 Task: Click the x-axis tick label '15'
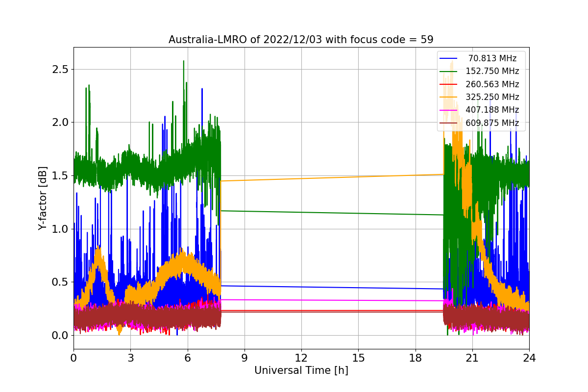(358, 358)
